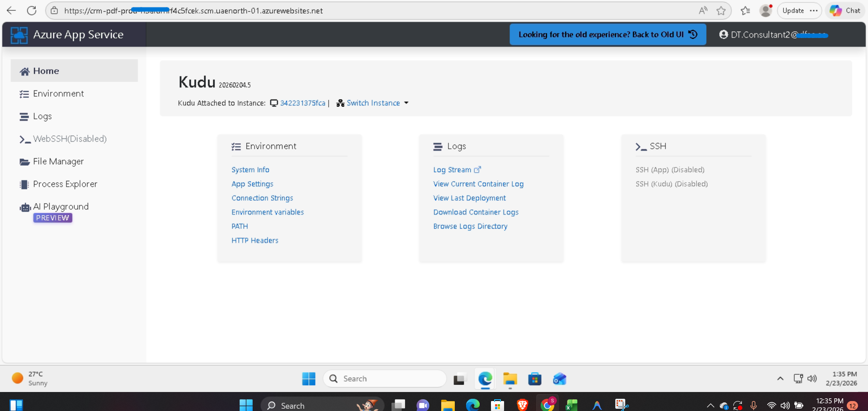
Task: Show hidden icons in the inner system tray
Action: tap(780, 378)
